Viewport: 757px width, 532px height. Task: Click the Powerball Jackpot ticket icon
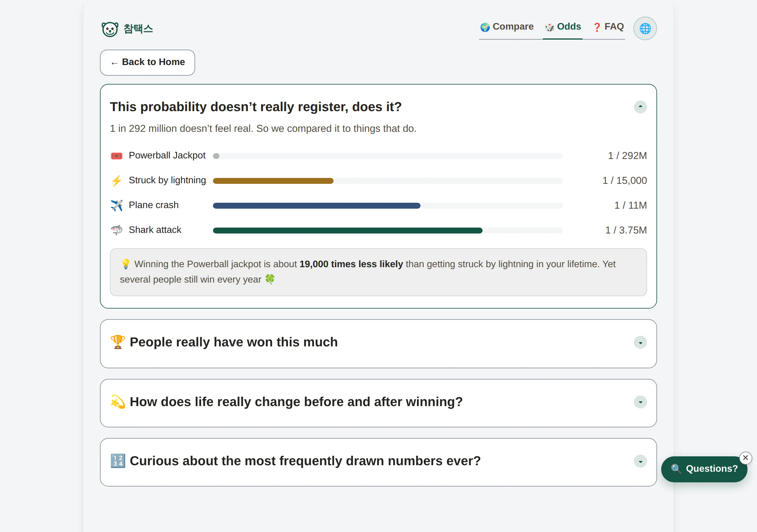tap(117, 156)
